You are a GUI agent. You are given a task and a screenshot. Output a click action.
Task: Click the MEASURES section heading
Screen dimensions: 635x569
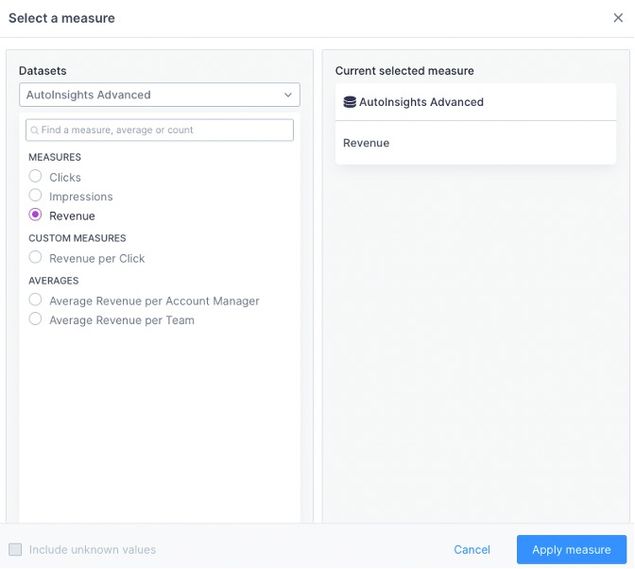pos(55,158)
